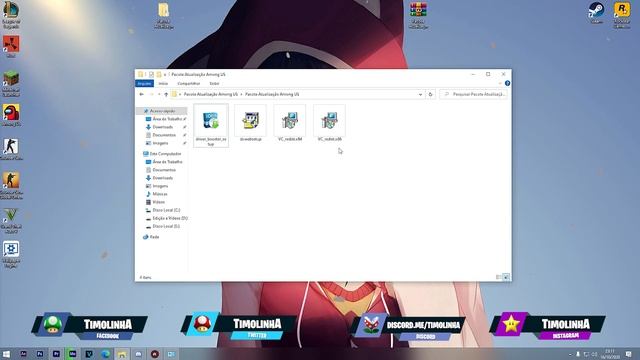Expand the address bar history dropdown

coord(420,94)
